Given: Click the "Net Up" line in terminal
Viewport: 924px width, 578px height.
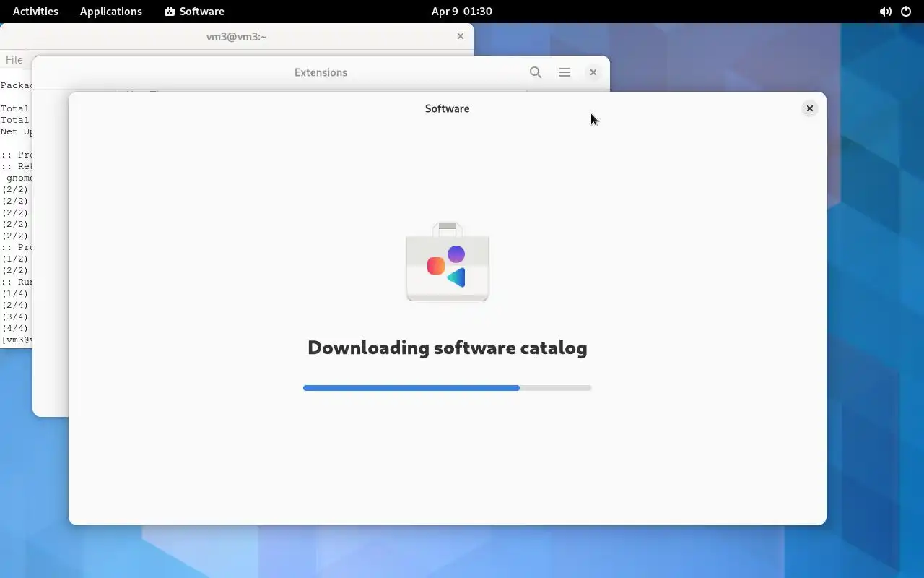Looking at the screenshot, I should (x=17, y=131).
